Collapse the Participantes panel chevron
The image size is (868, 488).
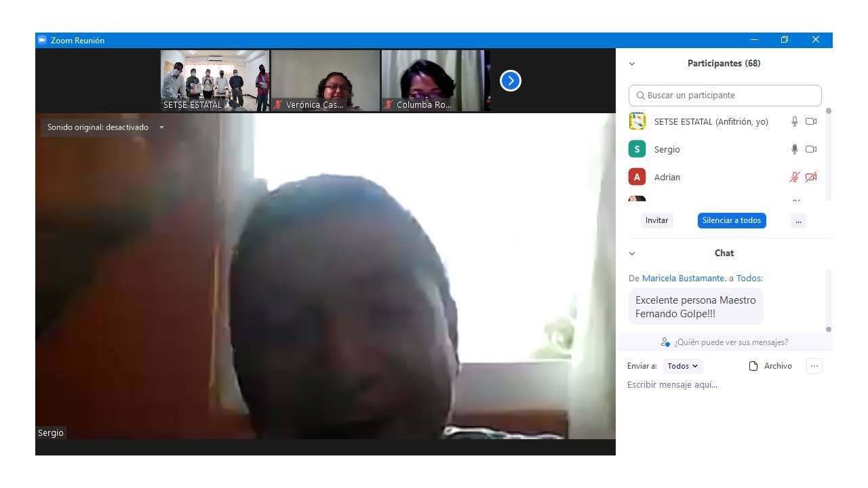632,64
